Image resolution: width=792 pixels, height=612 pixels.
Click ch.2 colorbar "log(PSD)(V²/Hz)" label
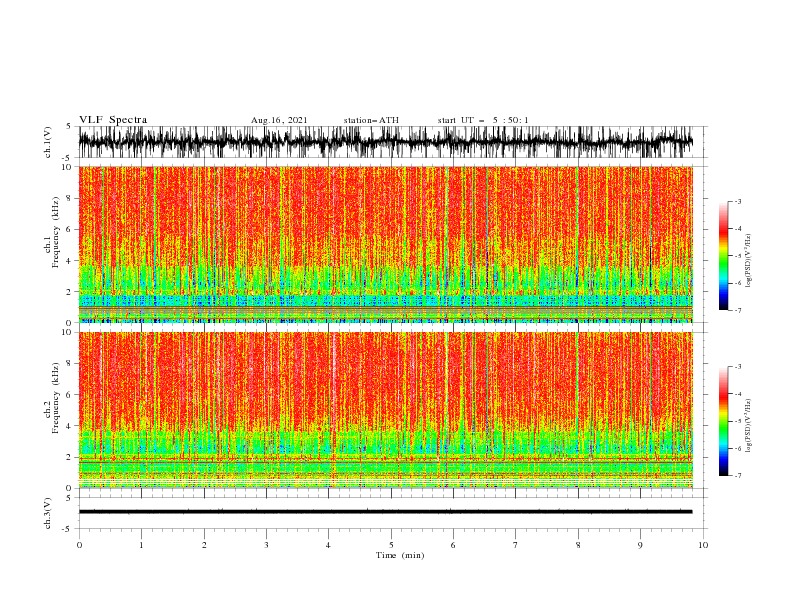[749, 426]
